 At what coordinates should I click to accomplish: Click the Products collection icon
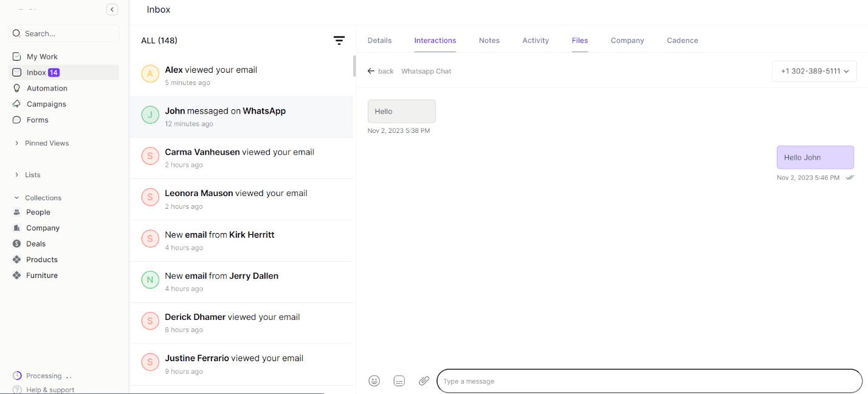[17, 259]
